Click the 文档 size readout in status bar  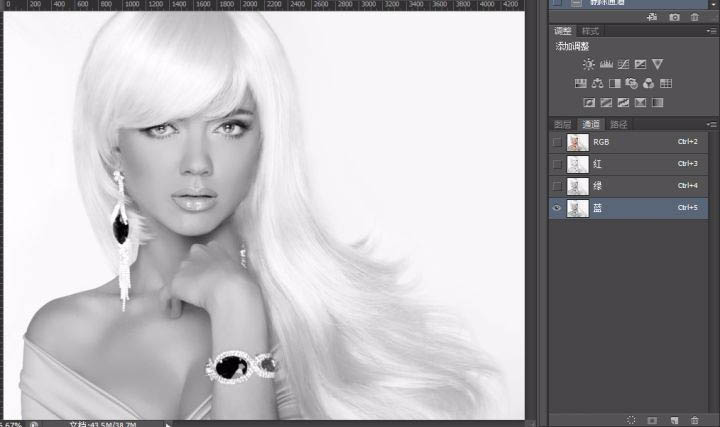click(x=103, y=424)
